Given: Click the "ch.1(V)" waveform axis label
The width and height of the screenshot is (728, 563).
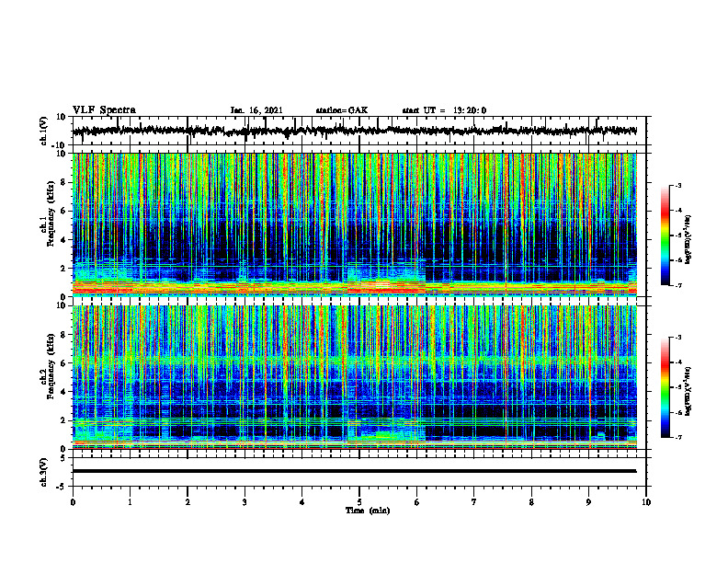Looking at the screenshot, I should (x=44, y=131).
